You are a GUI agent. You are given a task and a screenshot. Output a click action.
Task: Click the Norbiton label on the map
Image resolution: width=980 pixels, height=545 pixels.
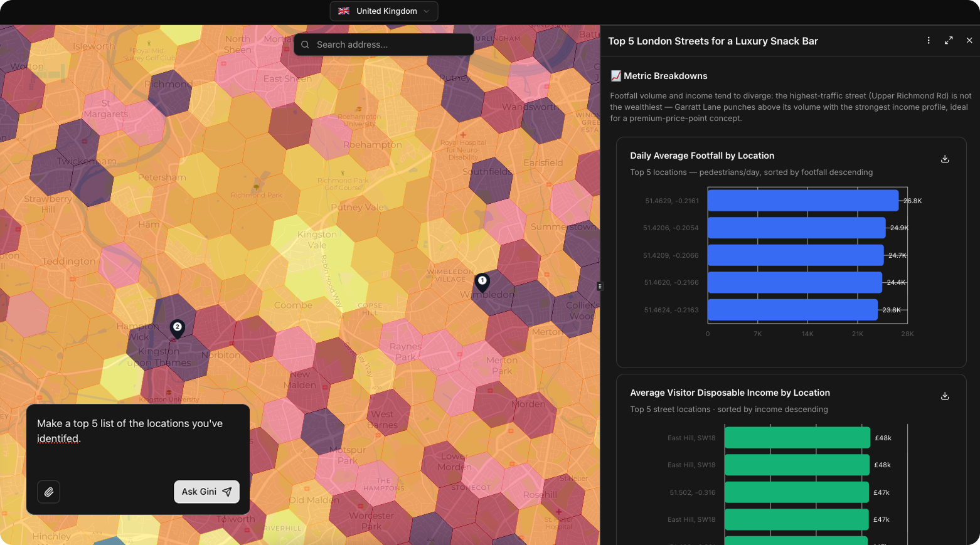221,355
